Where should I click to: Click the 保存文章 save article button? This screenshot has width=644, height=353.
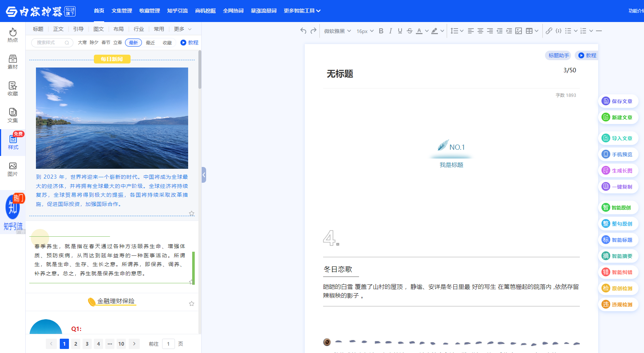[618, 101]
